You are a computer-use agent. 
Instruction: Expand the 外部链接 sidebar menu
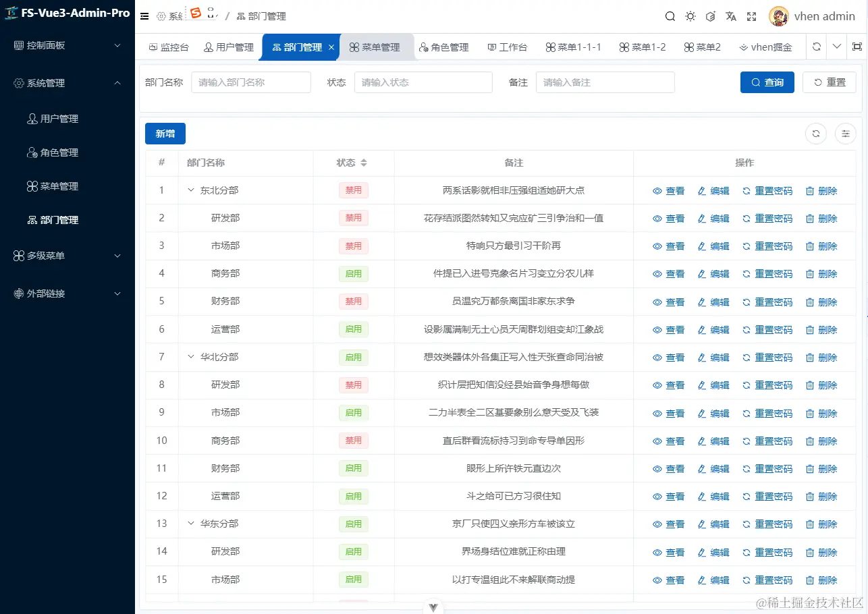67,294
